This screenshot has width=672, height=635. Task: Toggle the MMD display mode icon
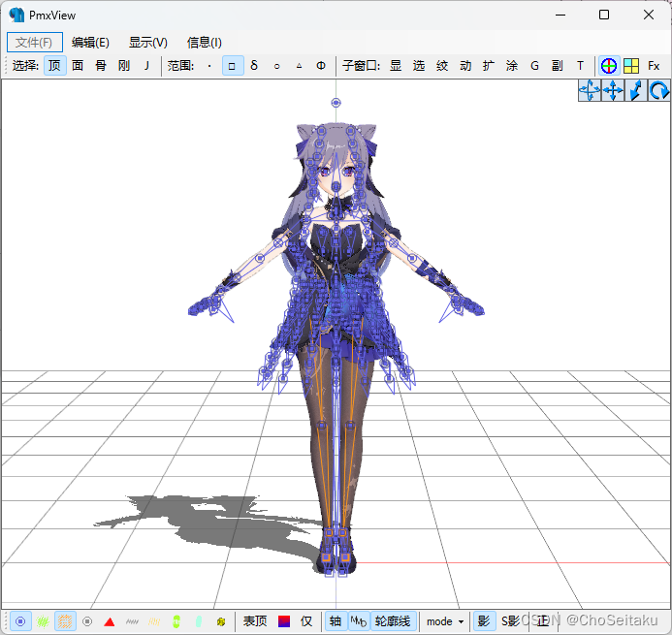pos(359,621)
